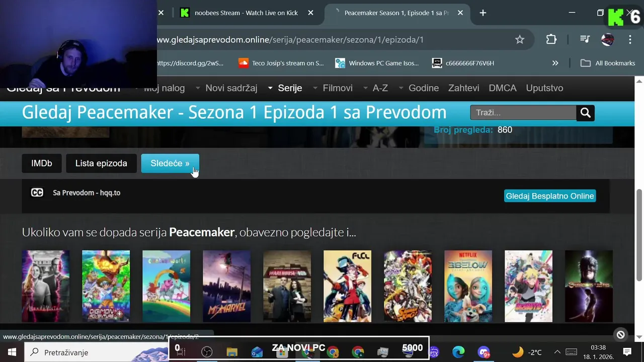Click the address bar URL

click(x=290, y=40)
